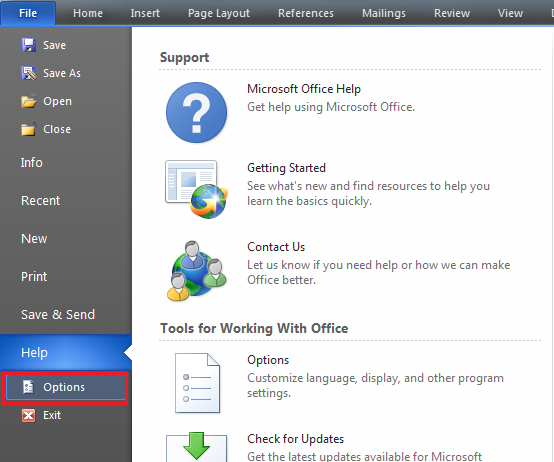Click the Getting Started globe icon

pos(196,189)
